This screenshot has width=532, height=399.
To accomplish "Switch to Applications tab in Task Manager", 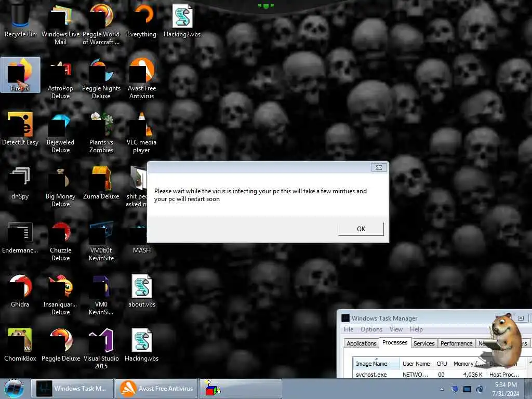I will (362, 343).
